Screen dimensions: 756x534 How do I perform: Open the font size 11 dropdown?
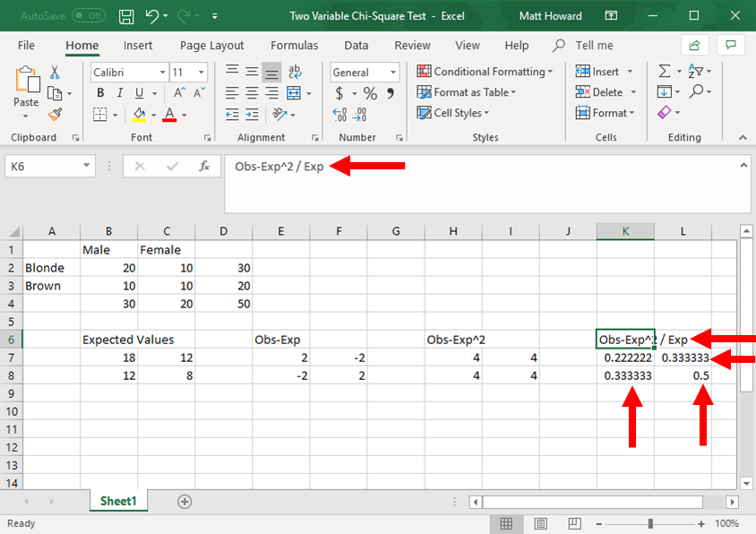pyautogui.click(x=201, y=73)
